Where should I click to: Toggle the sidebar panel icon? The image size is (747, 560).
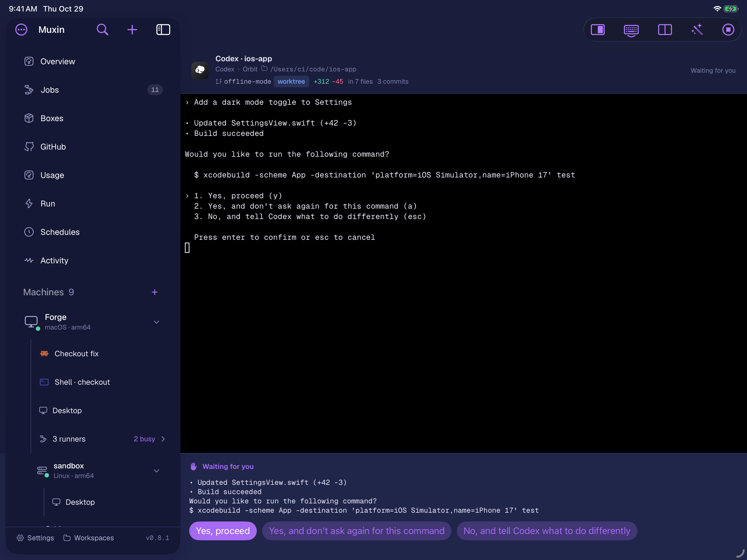163,30
